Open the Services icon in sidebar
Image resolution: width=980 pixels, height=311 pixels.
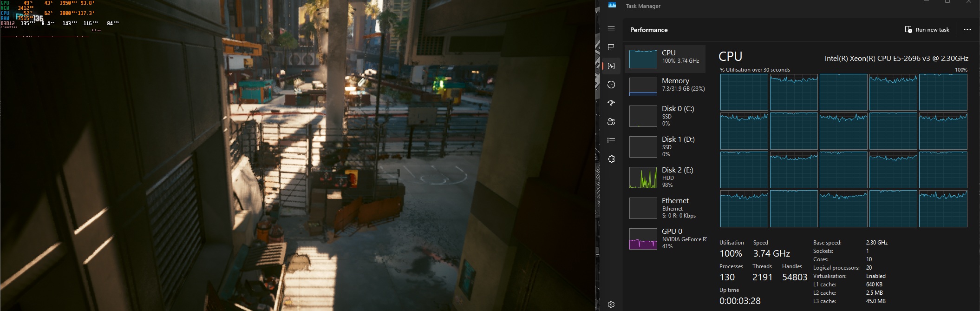point(611,159)
